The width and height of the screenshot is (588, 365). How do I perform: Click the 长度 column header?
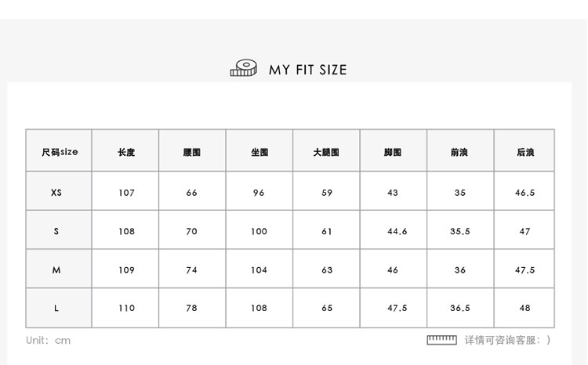[x=126, y=152]
